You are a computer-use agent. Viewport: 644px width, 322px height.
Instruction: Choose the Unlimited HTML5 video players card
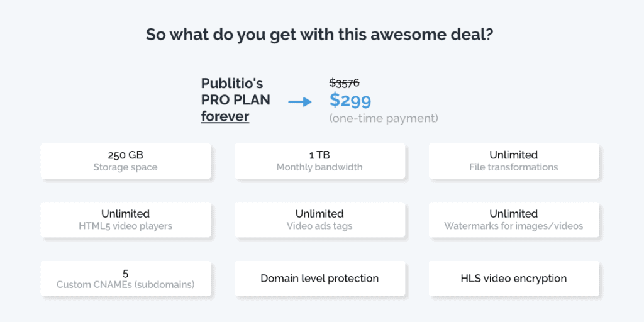(126, 219)
